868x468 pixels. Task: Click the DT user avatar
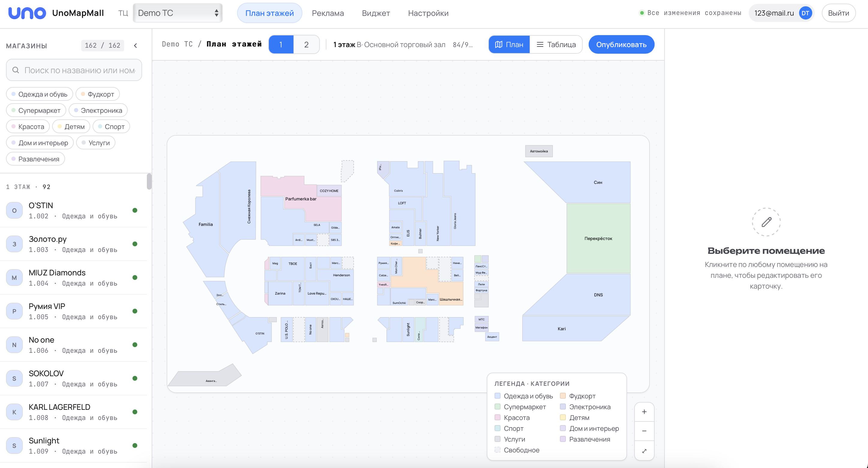coord(805,13)
